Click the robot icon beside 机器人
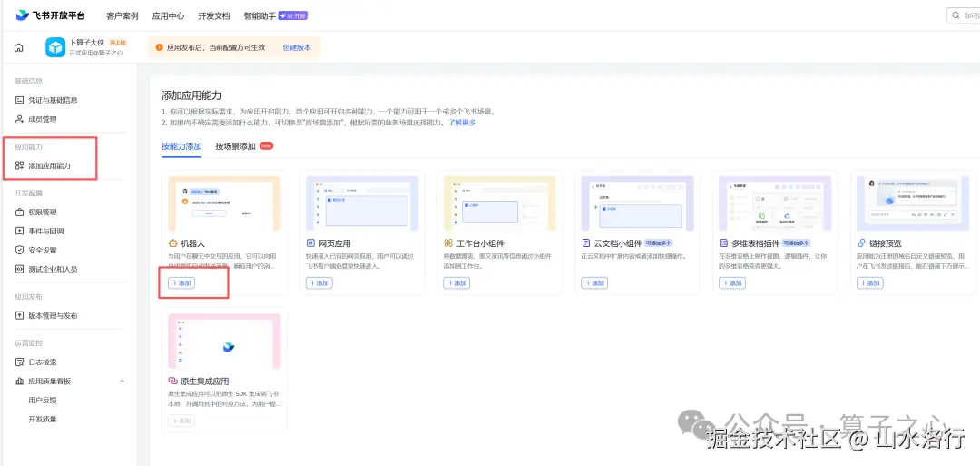The height and width of the screenshot is (466, 980). pos(173,243)
